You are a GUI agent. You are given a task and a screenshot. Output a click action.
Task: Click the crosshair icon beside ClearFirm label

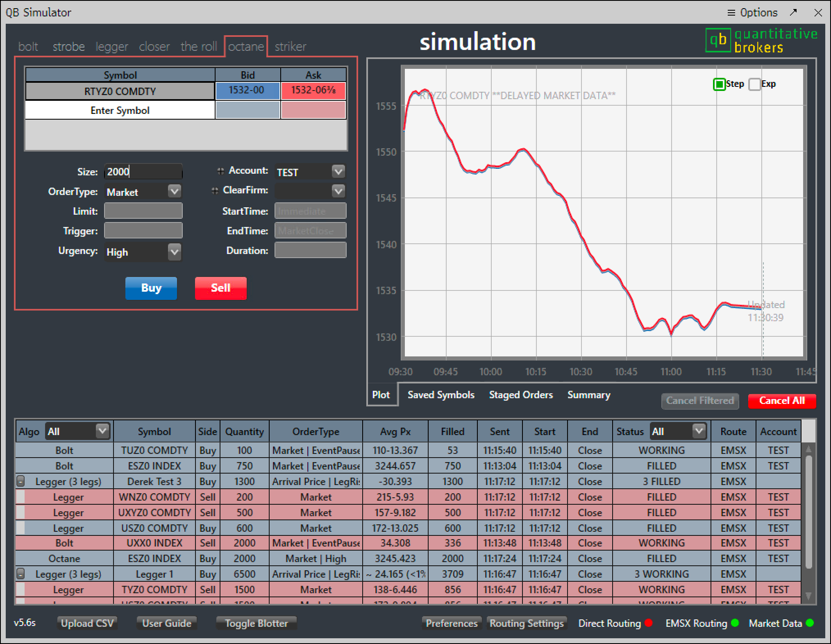[x=215, y=190]
